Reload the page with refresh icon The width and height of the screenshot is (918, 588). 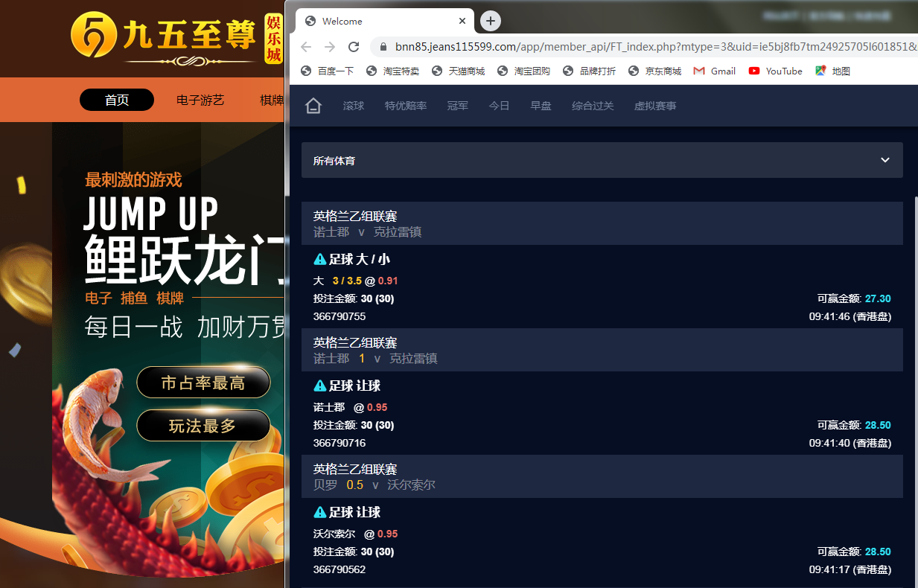pyautogui.click(x=354, y=47)
